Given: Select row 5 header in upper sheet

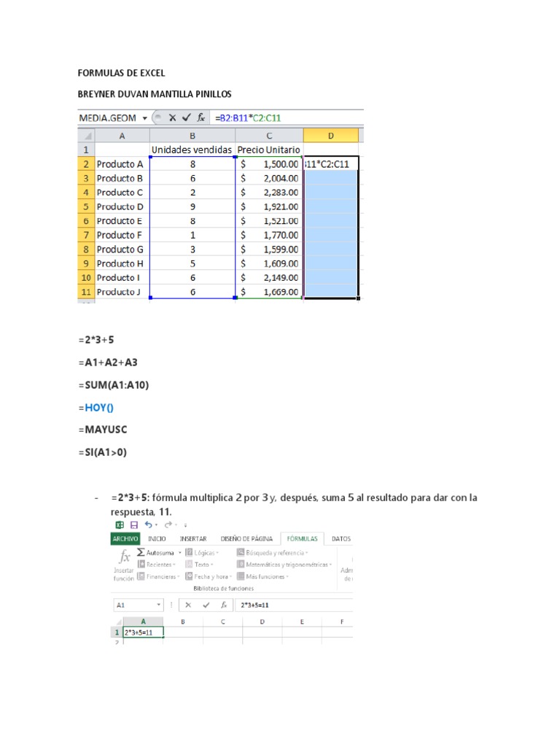Looking at the screenshot, I should point(86,206).
